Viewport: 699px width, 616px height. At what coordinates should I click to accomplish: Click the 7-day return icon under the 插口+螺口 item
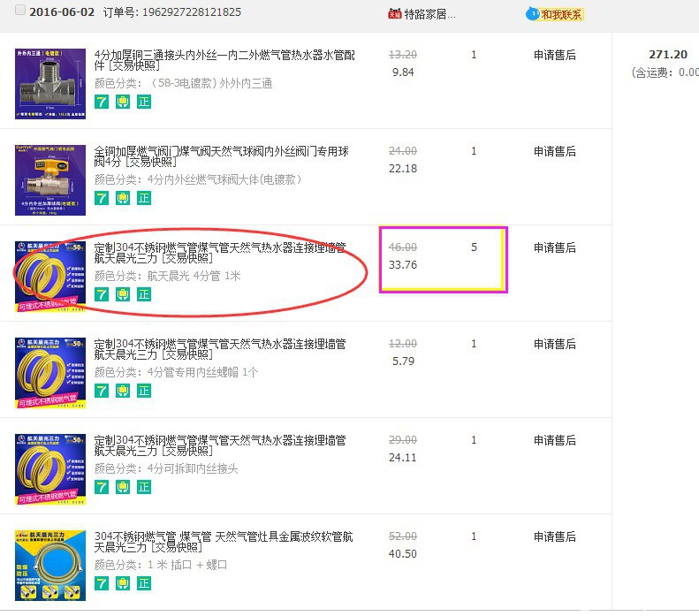pos(102,583)
